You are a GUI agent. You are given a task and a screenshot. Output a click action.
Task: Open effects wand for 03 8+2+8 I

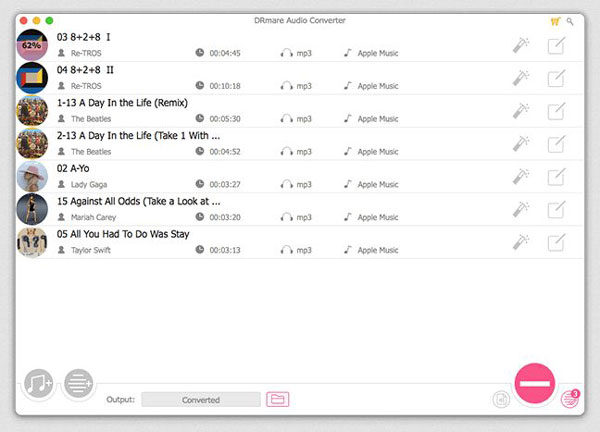point(520,45)
